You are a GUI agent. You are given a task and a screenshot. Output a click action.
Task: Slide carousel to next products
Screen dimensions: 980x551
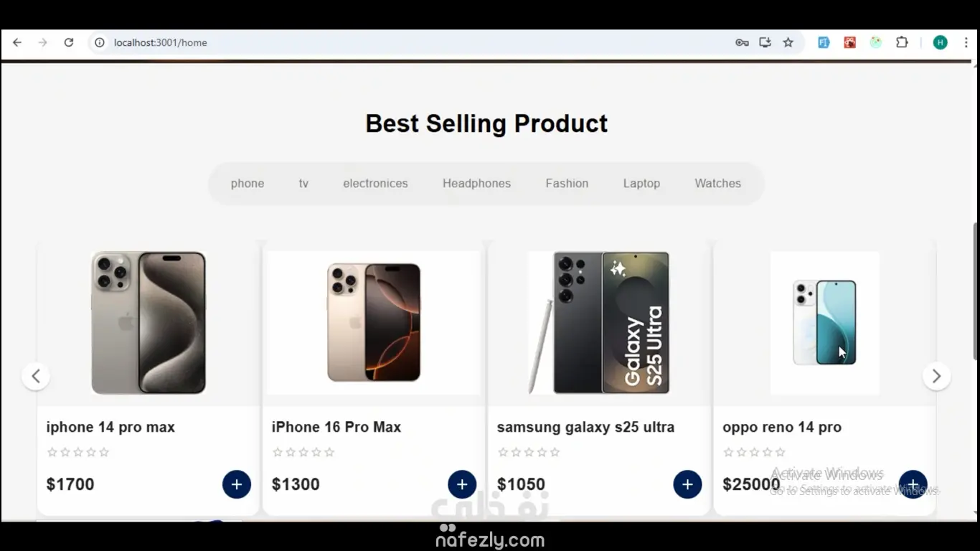[936, 376]
